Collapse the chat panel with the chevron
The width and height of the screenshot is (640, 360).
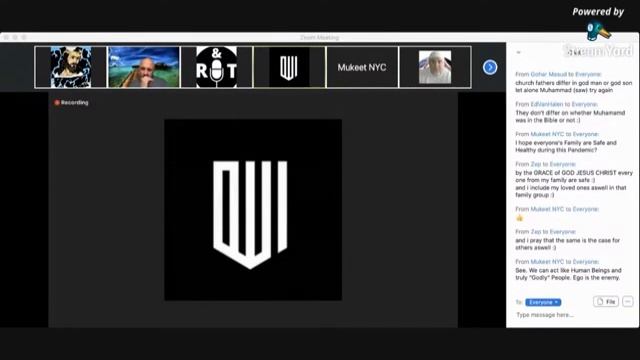518,53
